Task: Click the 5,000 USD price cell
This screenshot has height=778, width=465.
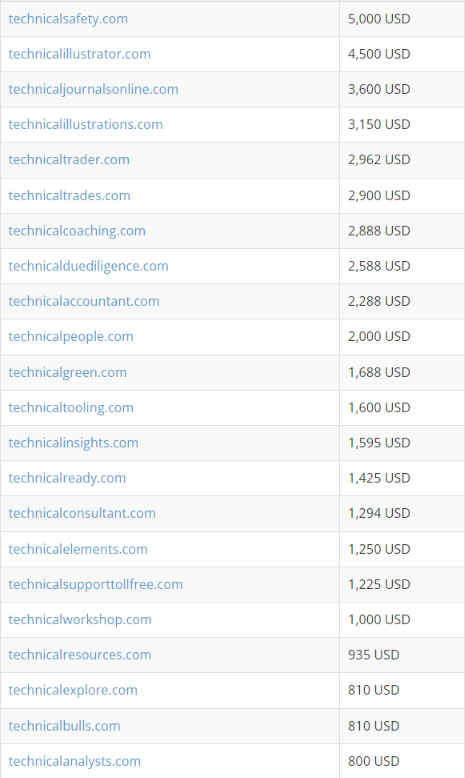Action: point(402,19)
